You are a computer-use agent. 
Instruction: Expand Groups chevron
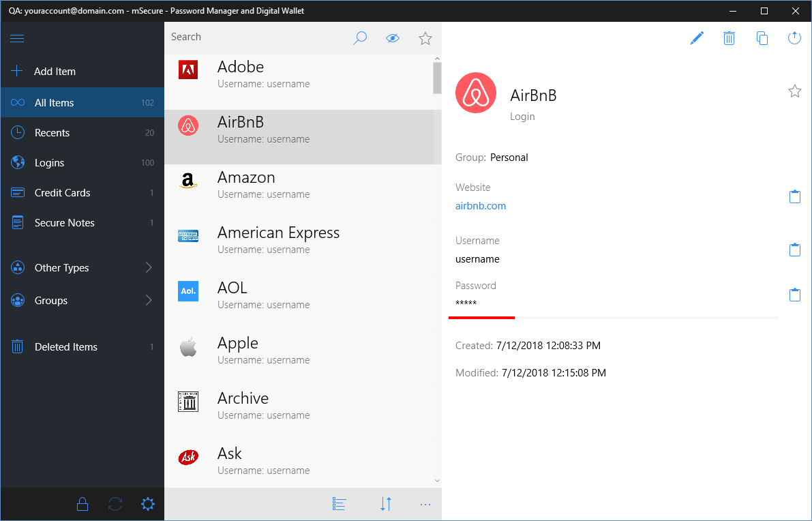coord(149,300)
